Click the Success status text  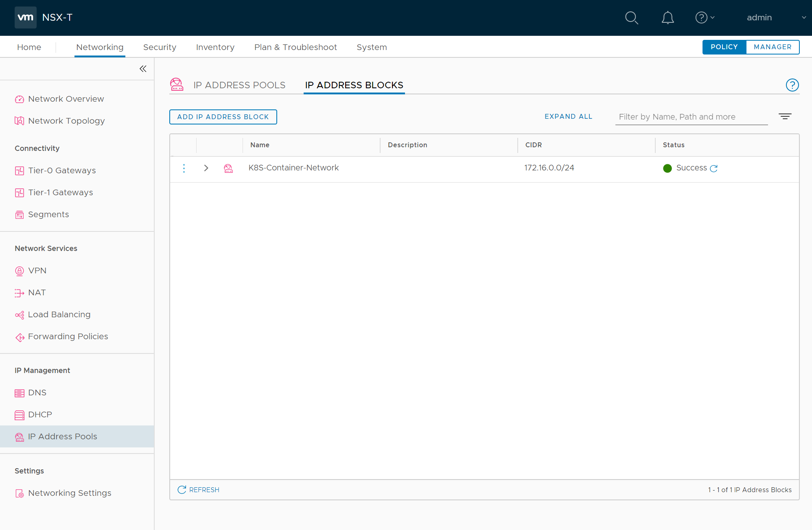click(692, 168)
